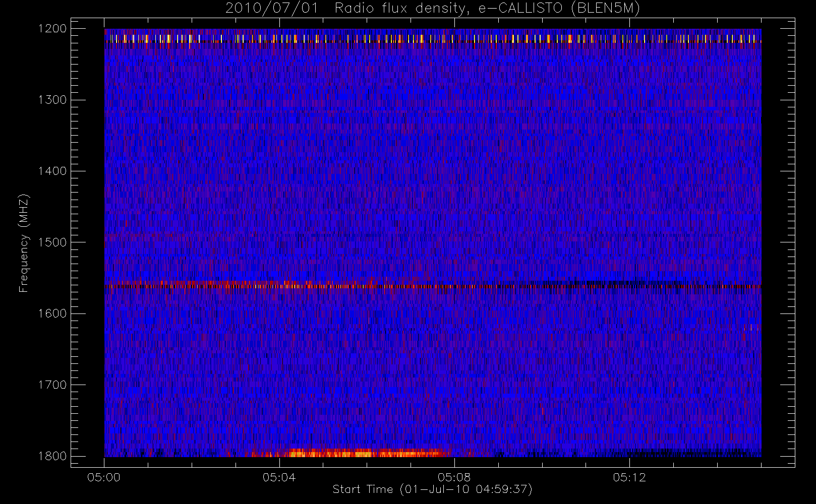Click the 'Start Time (01-Jul-10 04:59:37)' label

433,489
